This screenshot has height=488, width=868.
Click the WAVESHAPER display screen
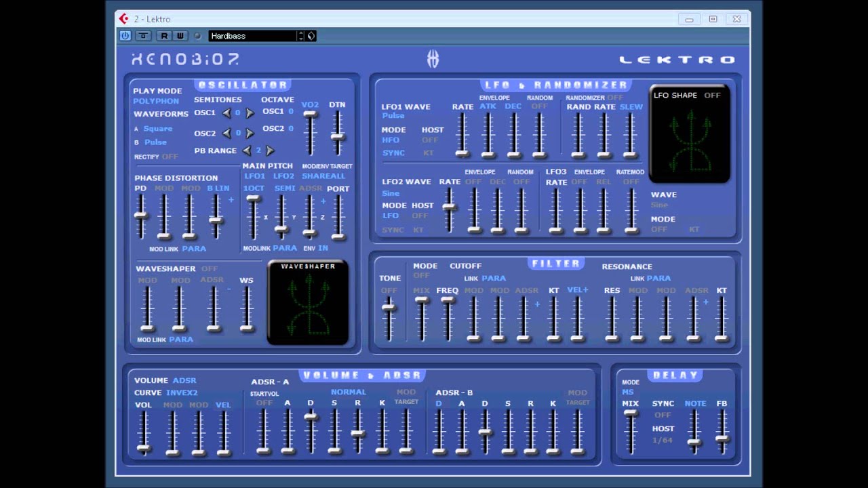[x=308, y=303]
